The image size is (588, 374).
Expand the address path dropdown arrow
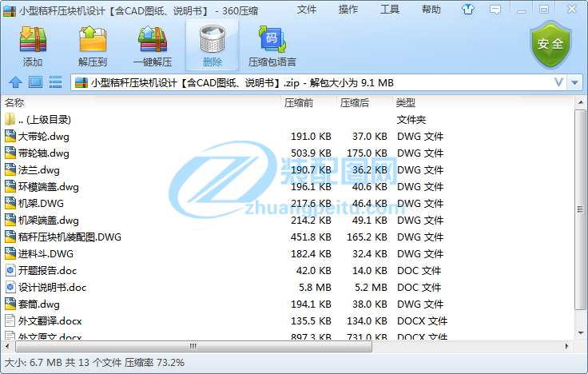[575, 82]
